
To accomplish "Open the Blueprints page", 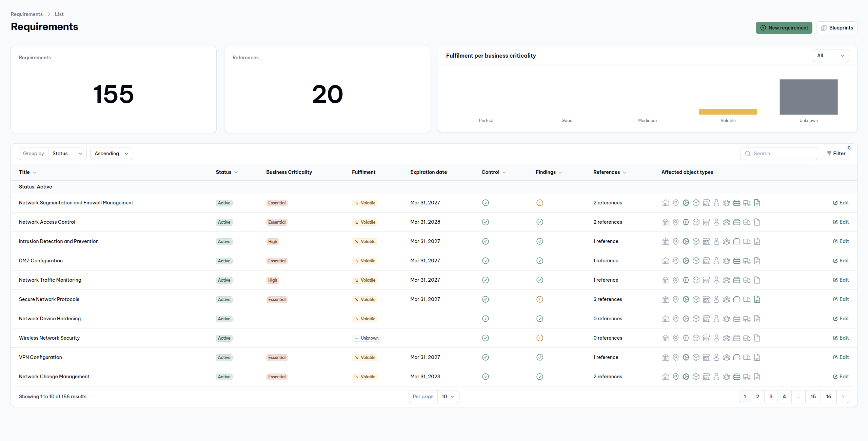I will pos(836,28).
